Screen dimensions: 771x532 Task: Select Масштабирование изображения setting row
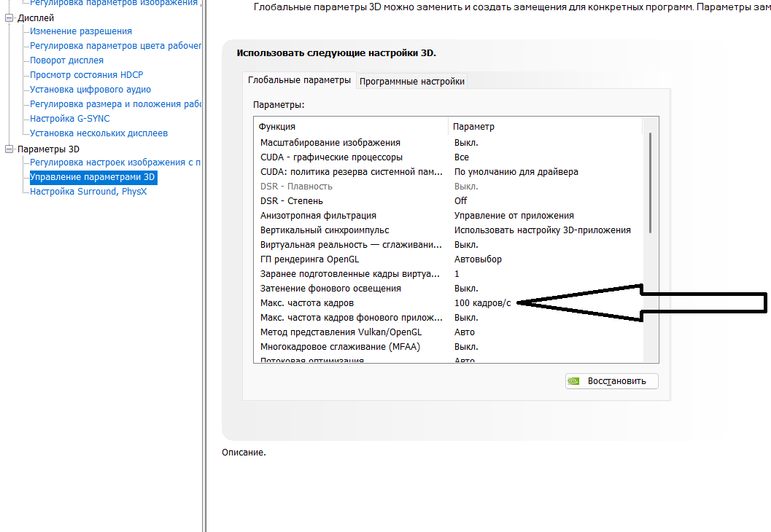click(x=447, y=142)
